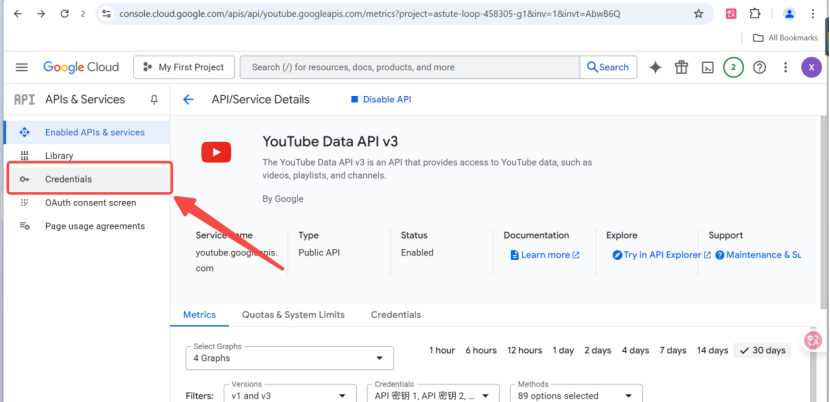
Task: Open the purple X account avatar
Action: coord(811,67)
